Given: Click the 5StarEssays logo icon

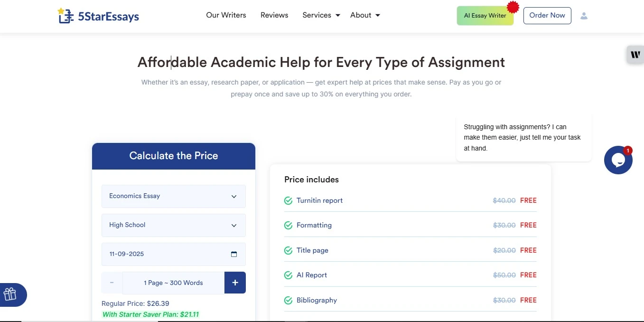Looking at the screenshot, I should tap(65, 16).
